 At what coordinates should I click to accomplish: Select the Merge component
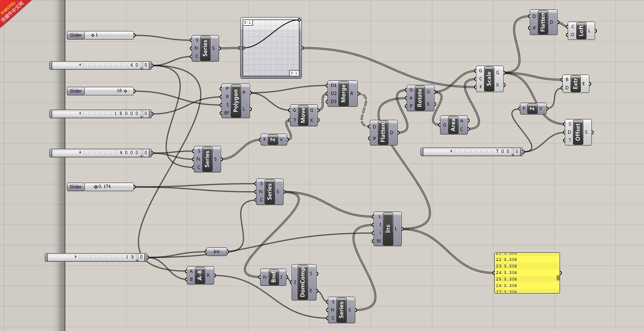tap(343, 93)
